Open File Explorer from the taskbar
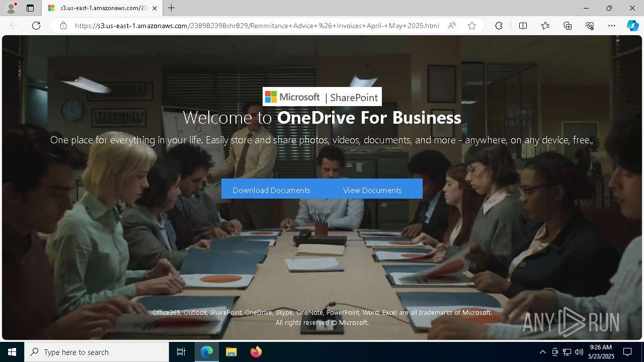Screen dimensions: 644x362 [x=231, y=352]
